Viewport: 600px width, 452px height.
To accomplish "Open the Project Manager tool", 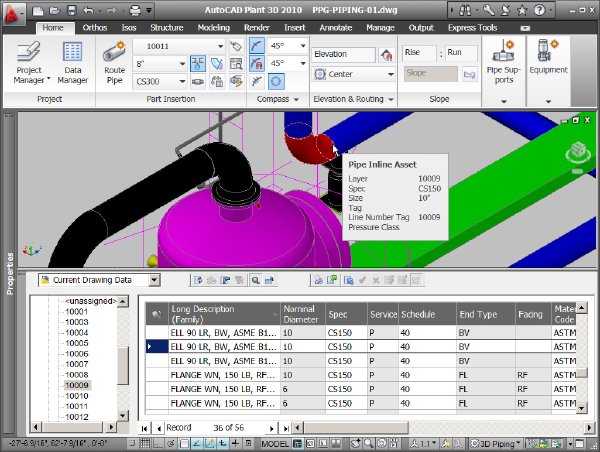I will (30, 62).
